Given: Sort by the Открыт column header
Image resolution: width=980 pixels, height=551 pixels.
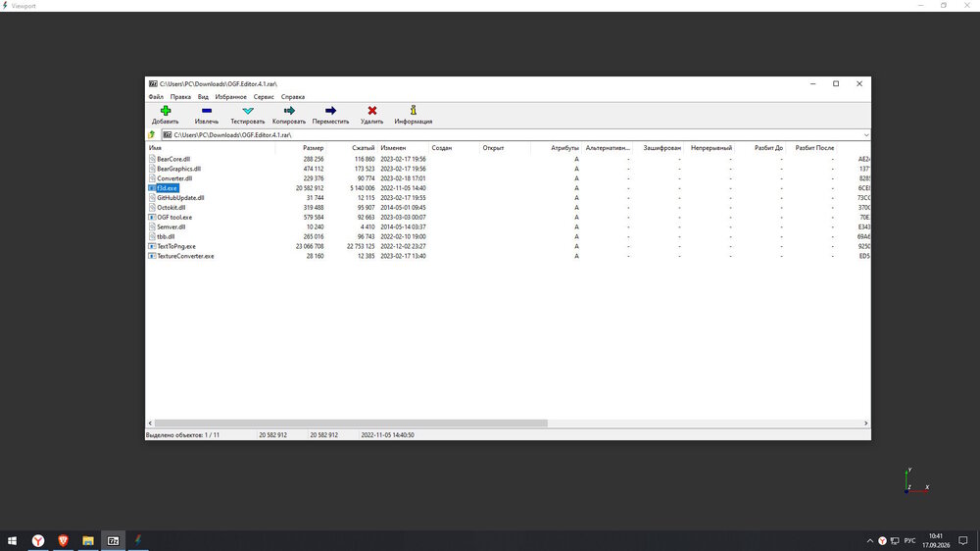Looking at the screenshot, I should (x=505, y=148).
